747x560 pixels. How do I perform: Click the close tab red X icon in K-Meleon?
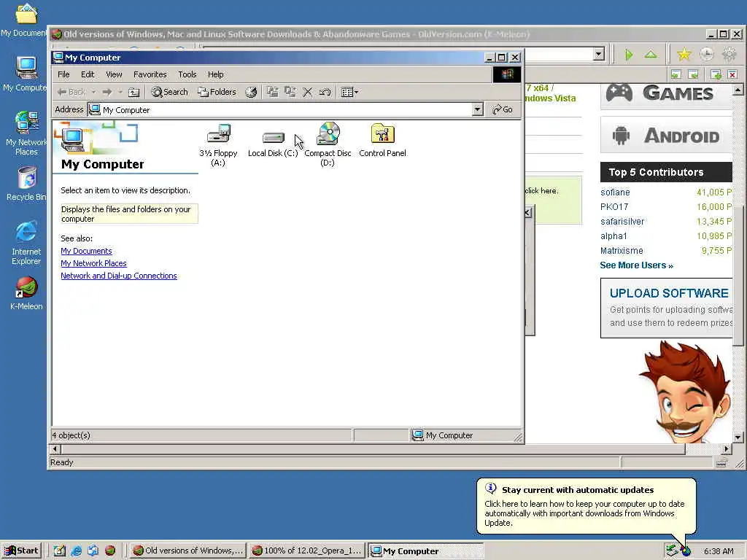tap(732, 74)
